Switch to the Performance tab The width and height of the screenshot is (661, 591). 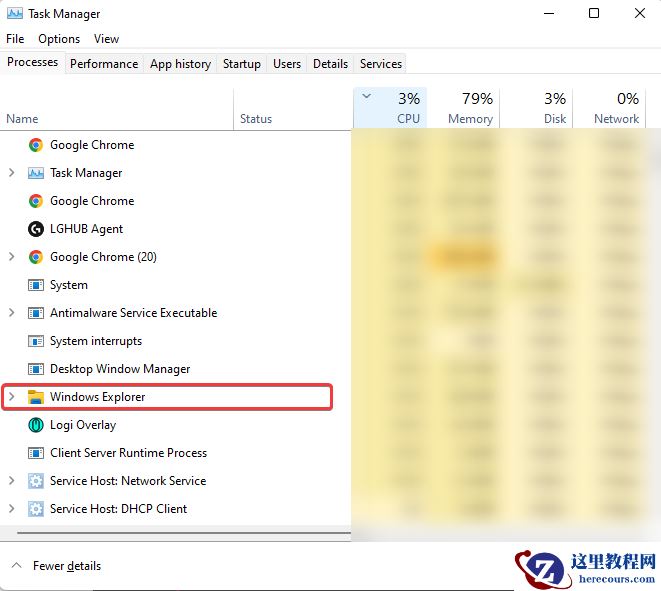tap(104, 64)
